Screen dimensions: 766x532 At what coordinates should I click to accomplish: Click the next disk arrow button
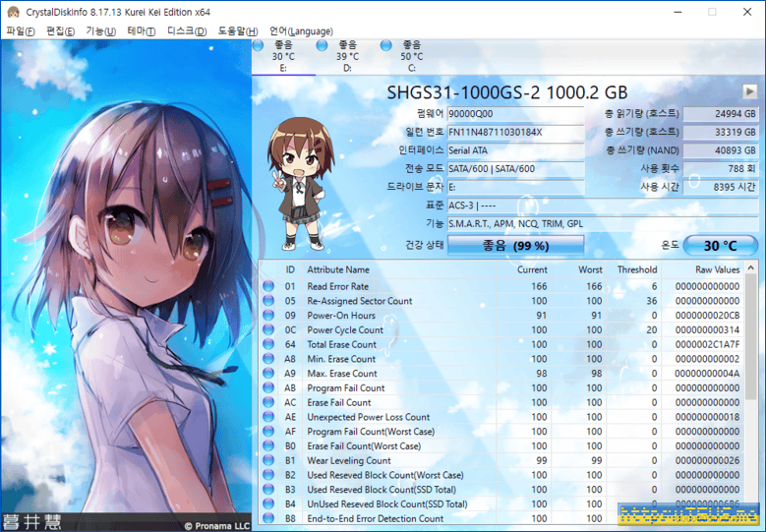pyautogui.click(x=749, y=91)
